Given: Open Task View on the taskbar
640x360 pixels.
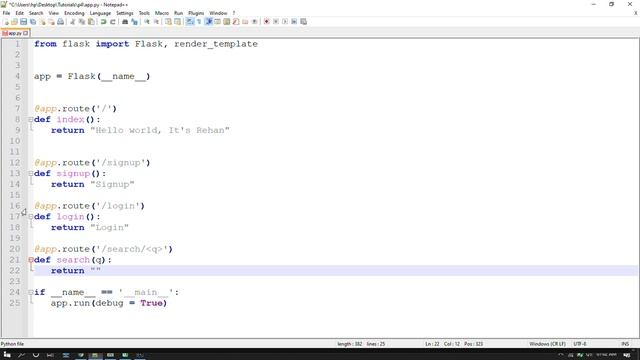Looking at the screenshot, I should pos(50,355).
